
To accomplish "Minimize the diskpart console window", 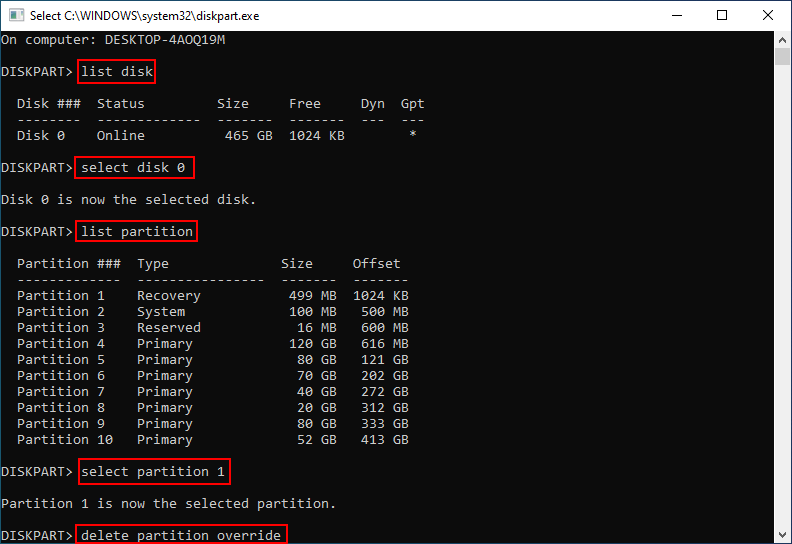I will pyautogui.click(x=677, y=15).
